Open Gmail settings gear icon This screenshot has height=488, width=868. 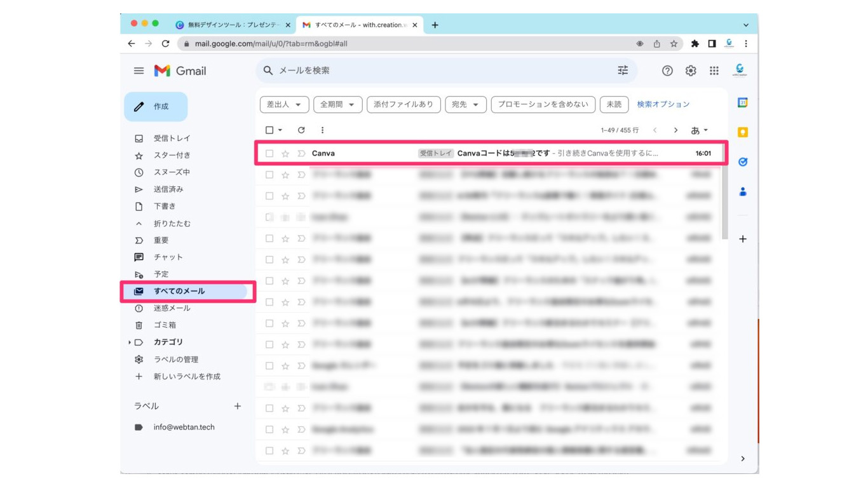point(691,71)
